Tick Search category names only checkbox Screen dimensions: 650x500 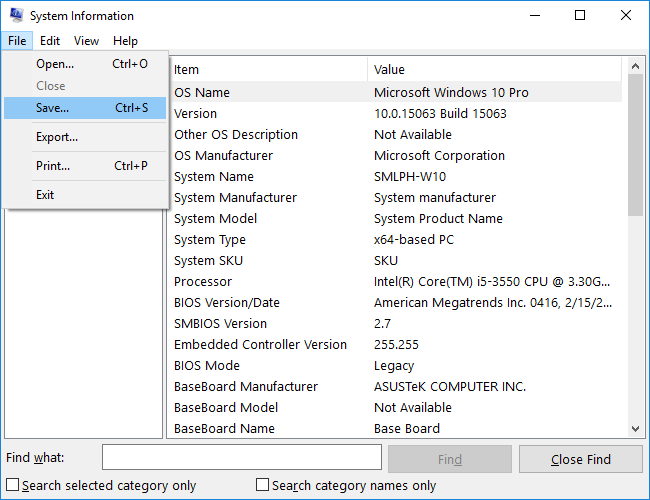[x=262, y=485]
